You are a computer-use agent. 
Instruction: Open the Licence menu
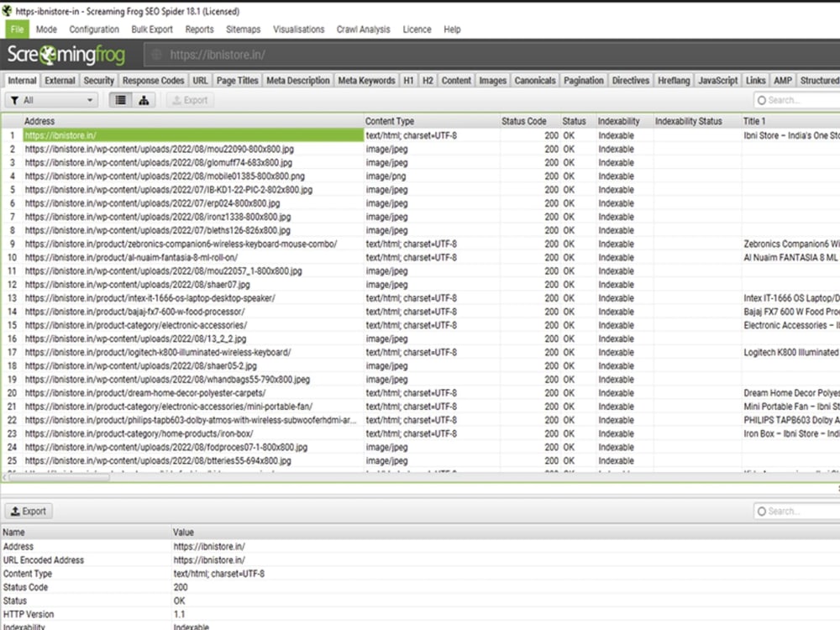(417, 29)
